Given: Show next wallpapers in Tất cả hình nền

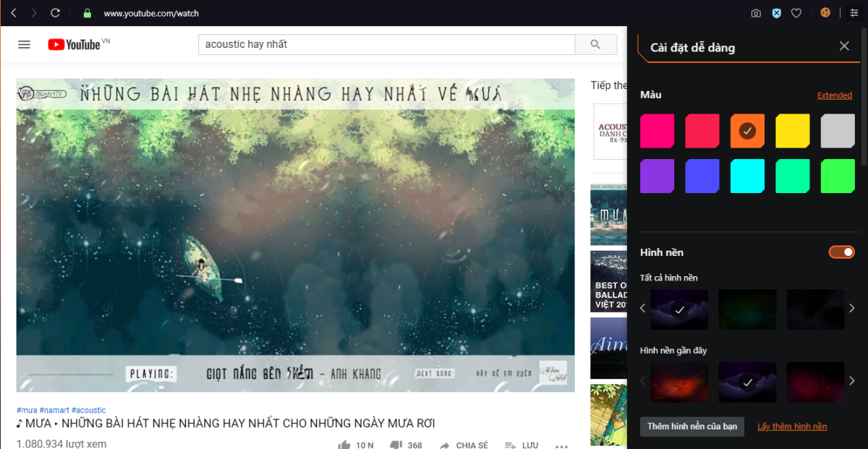Looking at the screenshot, I should pyautogui.click(x=852, y=309).
